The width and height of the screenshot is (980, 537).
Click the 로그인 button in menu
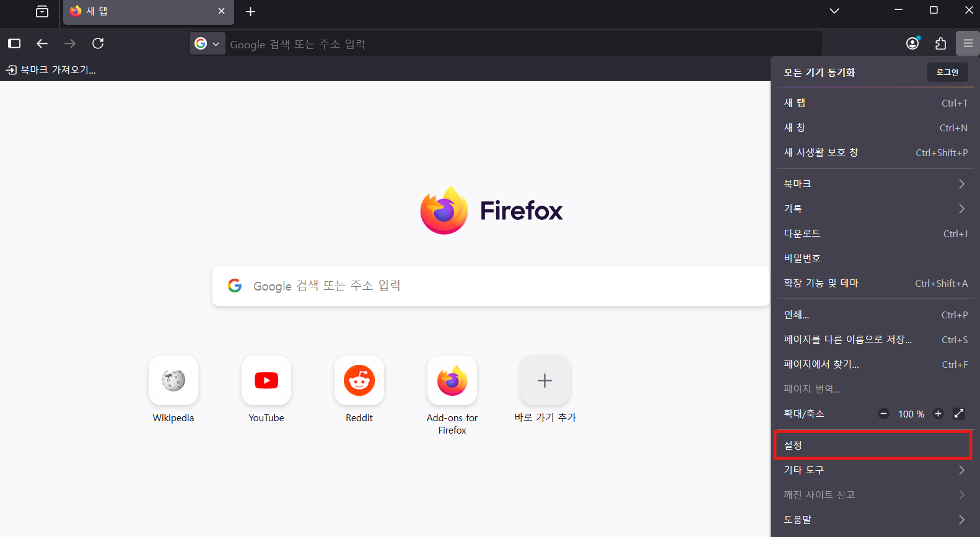pos(948,72)
